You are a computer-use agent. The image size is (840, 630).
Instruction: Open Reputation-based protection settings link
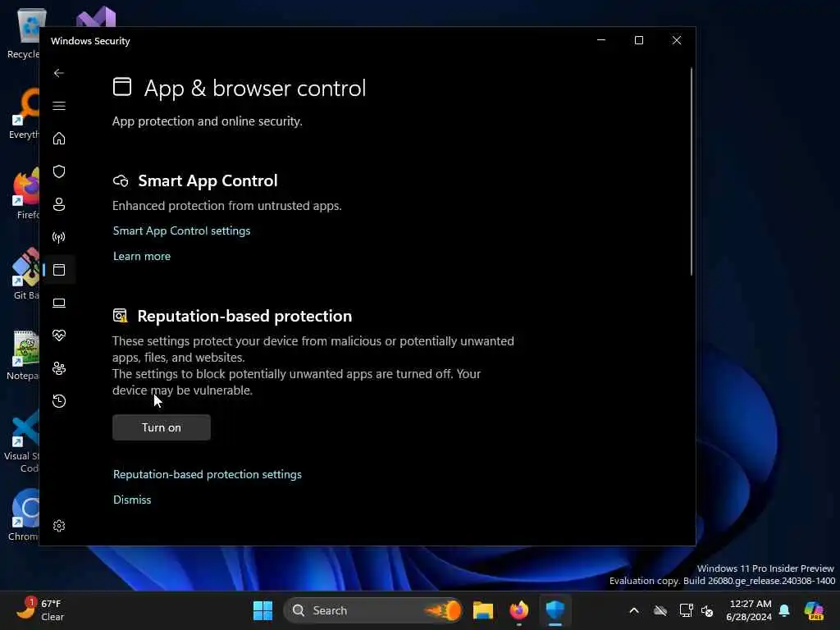[208, 474]
